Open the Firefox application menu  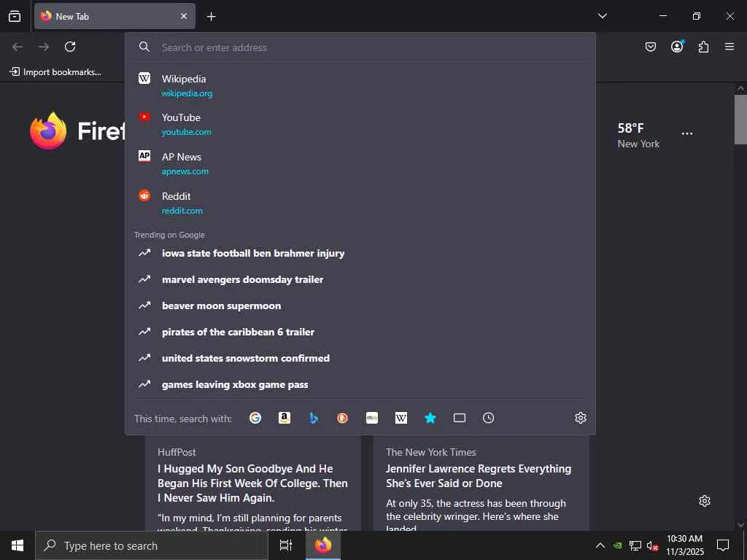[x=729, y=47]
